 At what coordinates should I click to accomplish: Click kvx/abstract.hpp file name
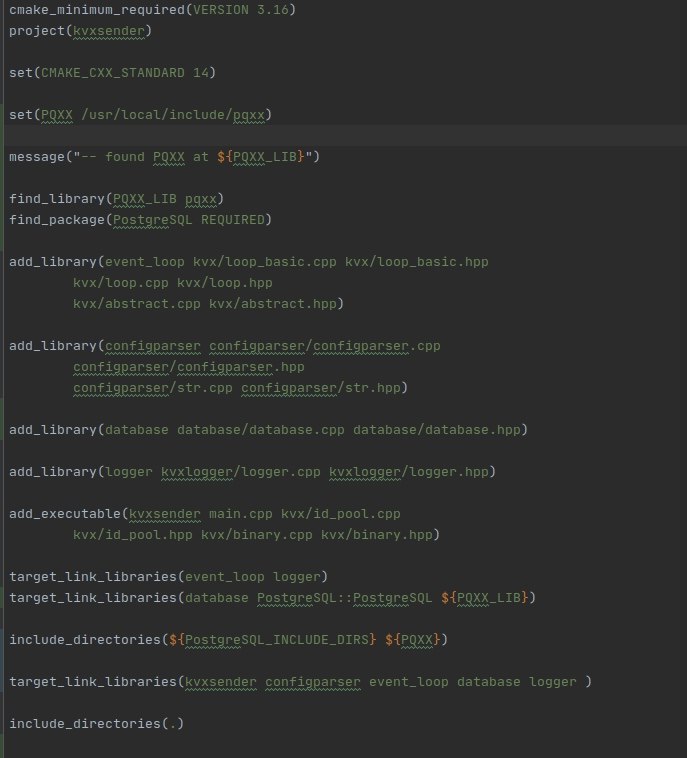pyautogui.click(x=273, y=304)
